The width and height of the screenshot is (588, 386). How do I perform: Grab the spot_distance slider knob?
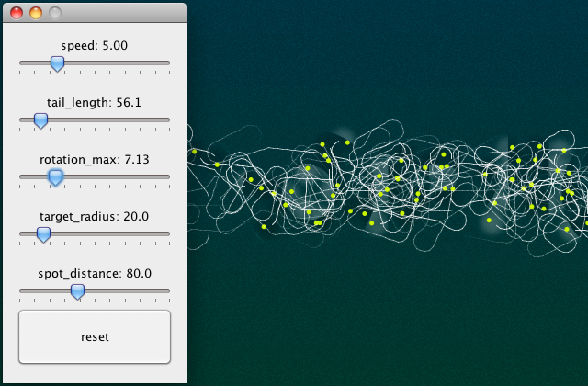tap(78, 291)
